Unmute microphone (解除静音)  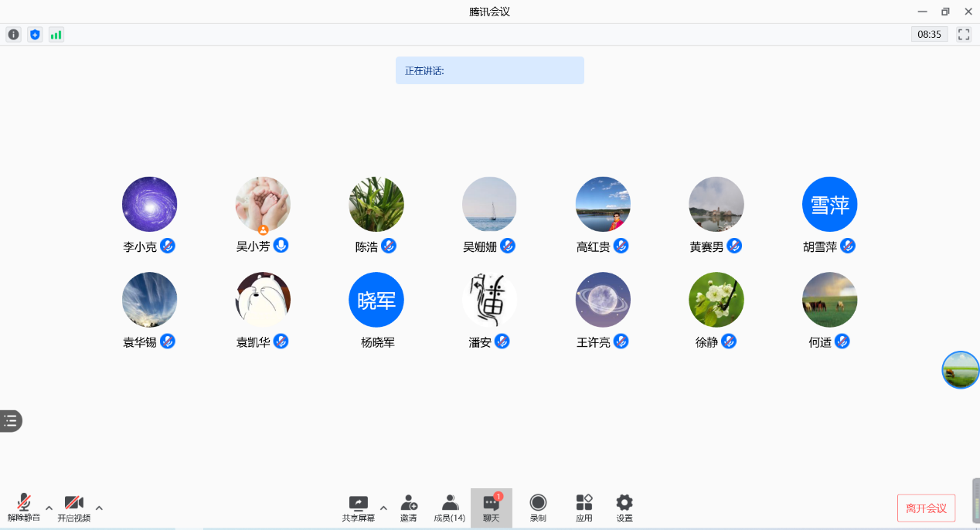(x=24, y=508)
